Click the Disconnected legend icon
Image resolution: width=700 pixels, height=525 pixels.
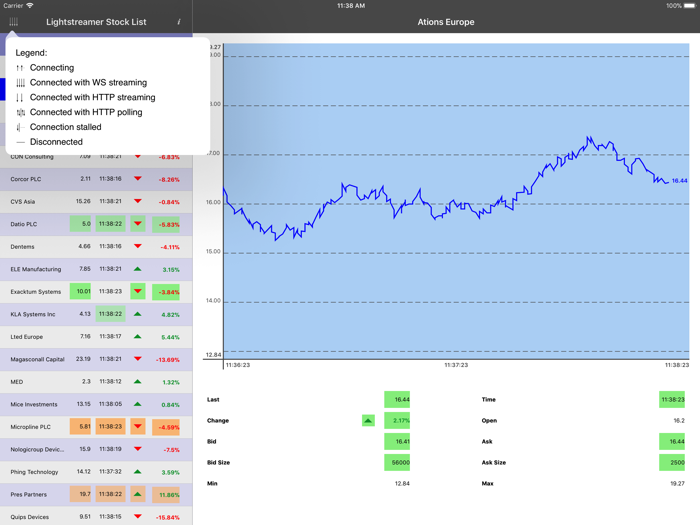(20, 142)
